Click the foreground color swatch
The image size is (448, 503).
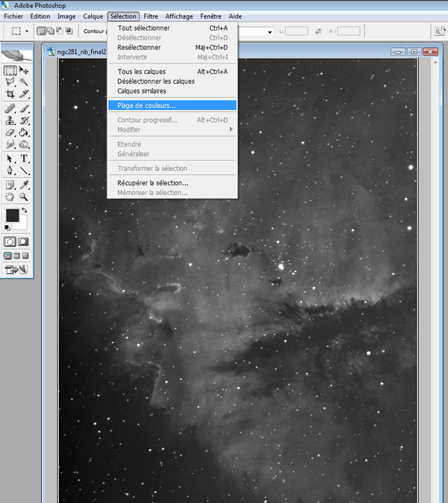(12, 215)
